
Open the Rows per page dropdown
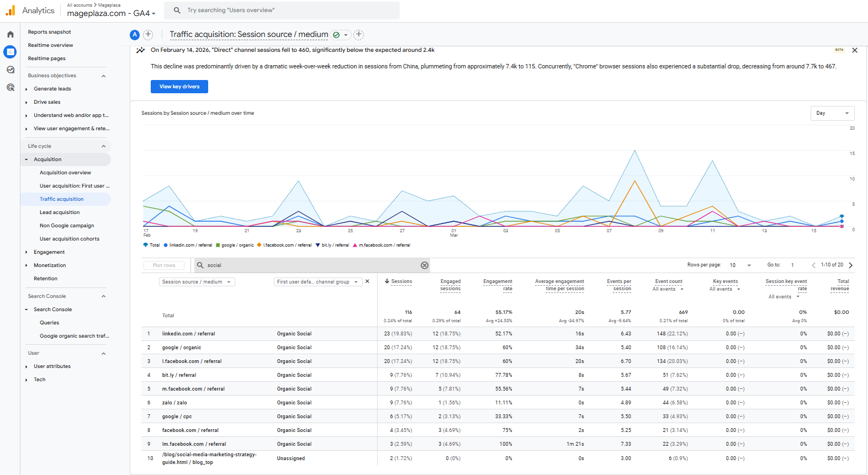740,265
